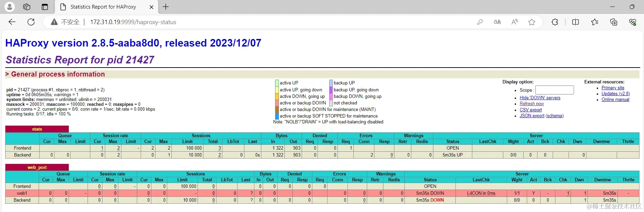Viewport: 644px width, 212px height.
Task: Open the extensions puzzle icon
Action: pos(555,22)
